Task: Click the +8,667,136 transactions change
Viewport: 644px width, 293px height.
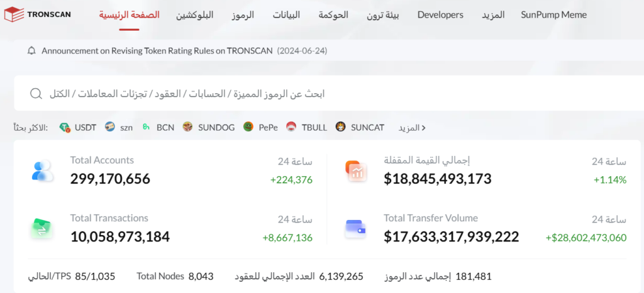Action: coord(287,238)
